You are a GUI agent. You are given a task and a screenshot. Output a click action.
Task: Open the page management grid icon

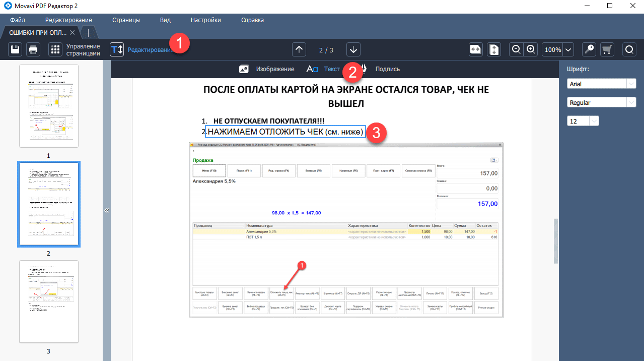pos(55,49)
